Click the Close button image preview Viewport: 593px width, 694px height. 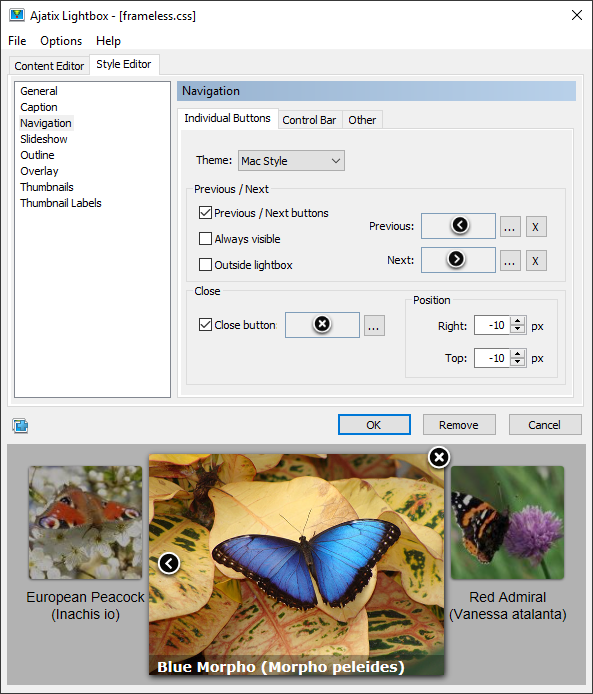point(322,325)
